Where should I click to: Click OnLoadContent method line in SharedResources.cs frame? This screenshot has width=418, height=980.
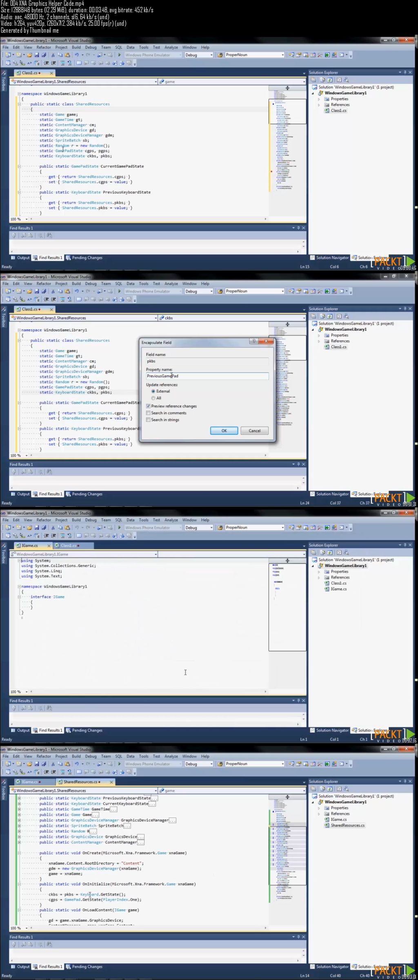(89, 910)
